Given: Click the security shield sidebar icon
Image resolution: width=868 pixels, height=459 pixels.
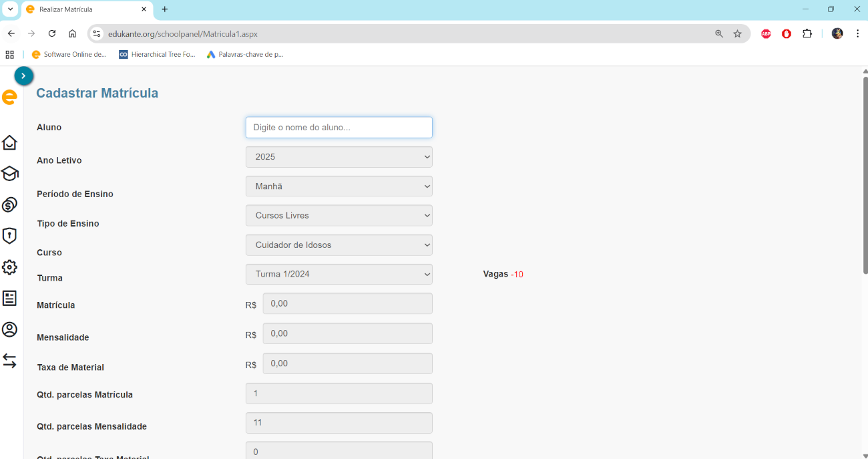Looking at the screenshot, I should 9,236.
